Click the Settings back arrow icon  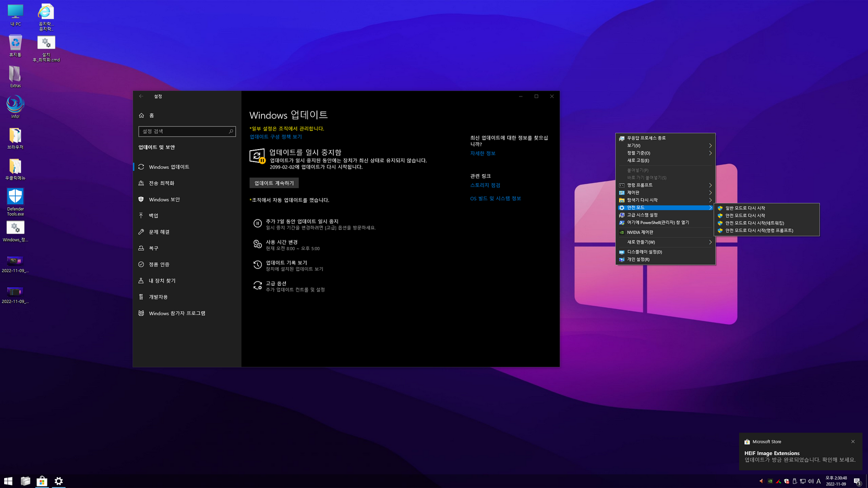[x=141, y=96]
